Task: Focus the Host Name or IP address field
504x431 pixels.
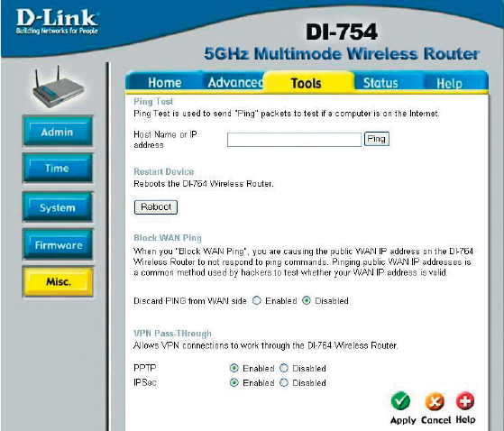Action: pos(294,140)
